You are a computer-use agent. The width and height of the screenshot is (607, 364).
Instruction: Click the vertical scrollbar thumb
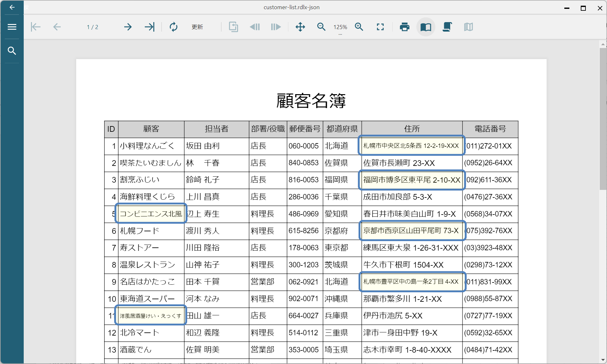tap(603, 118)
